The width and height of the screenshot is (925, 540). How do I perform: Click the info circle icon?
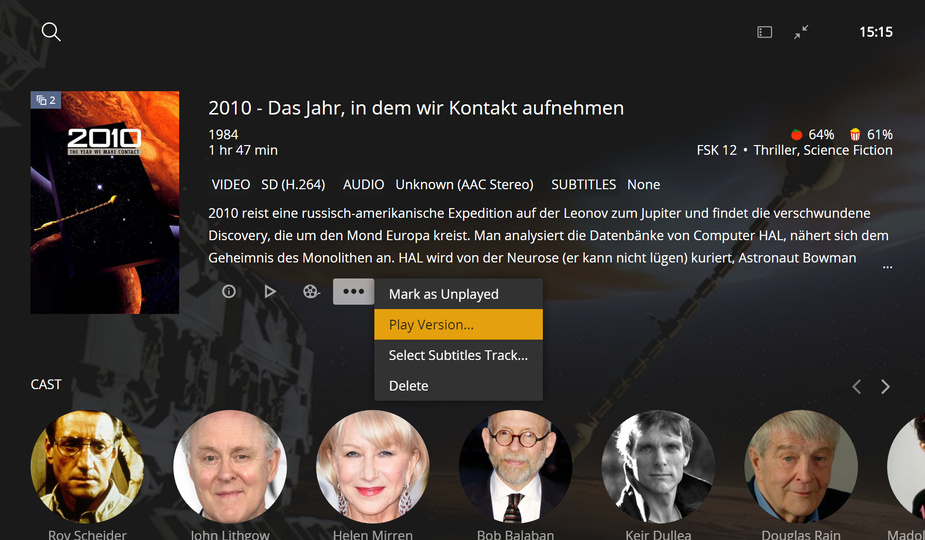(229, 292)
